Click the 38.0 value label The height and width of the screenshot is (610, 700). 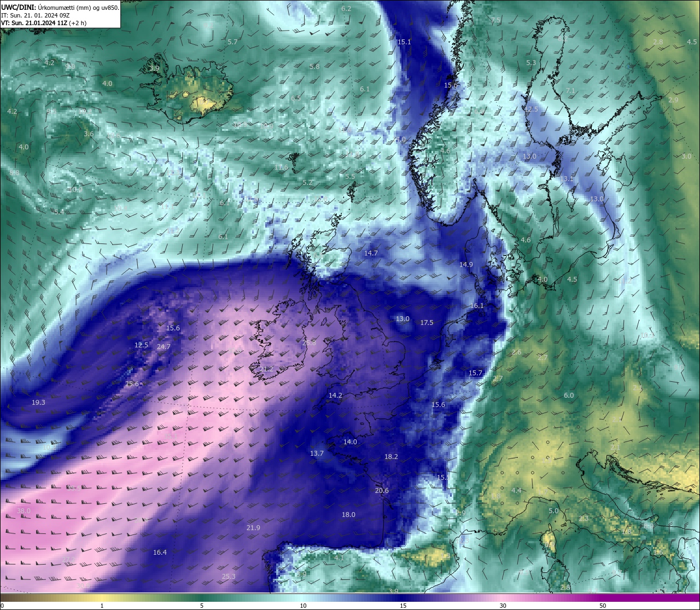(24, 511)
